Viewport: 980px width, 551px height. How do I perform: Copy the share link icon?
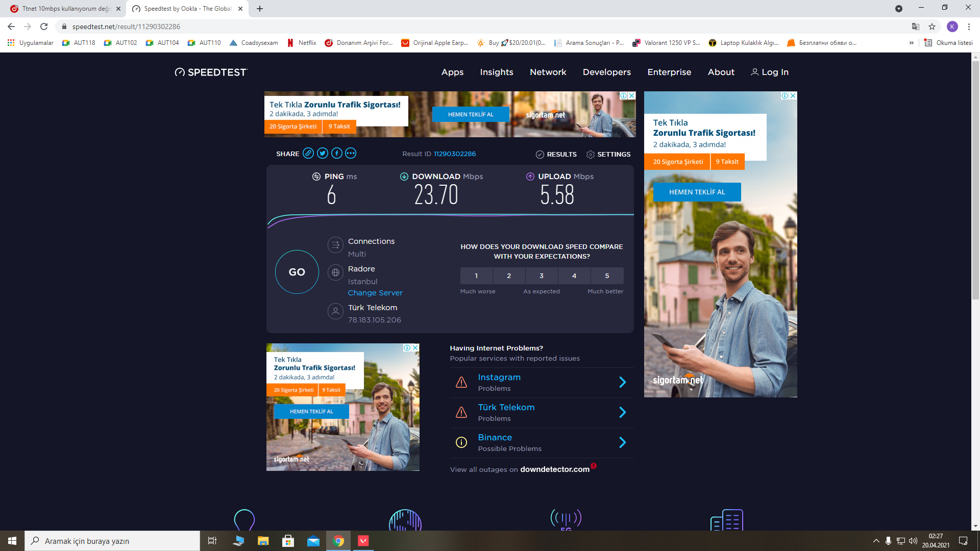(308, 153)
